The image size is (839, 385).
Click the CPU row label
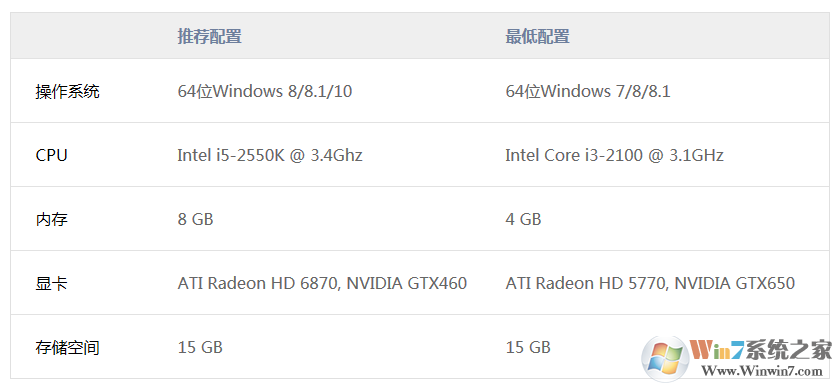click(51, 156)
